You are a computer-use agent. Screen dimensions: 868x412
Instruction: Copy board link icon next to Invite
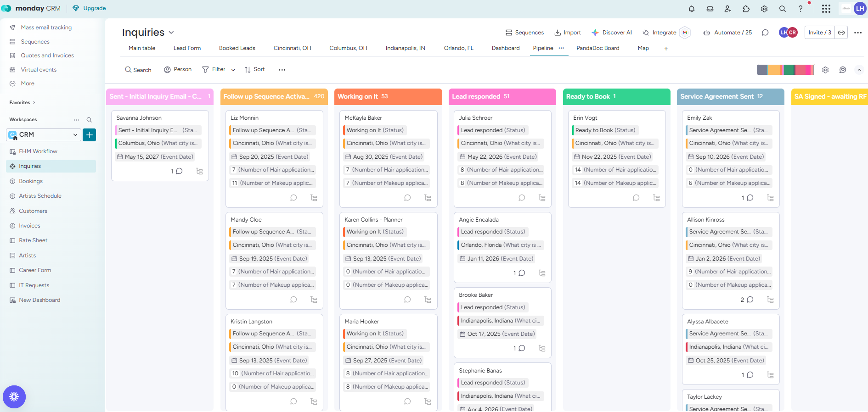[x=841, y=33]
